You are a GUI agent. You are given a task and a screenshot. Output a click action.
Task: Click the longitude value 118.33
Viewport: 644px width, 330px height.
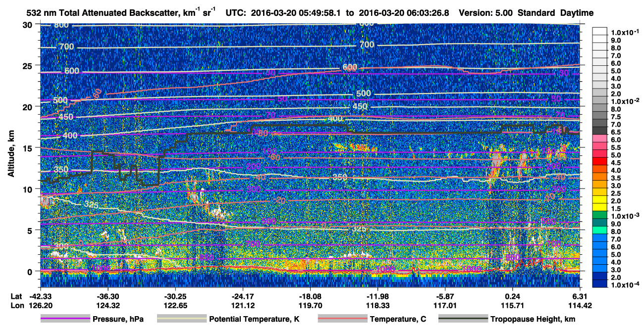(x=377, y=305)
